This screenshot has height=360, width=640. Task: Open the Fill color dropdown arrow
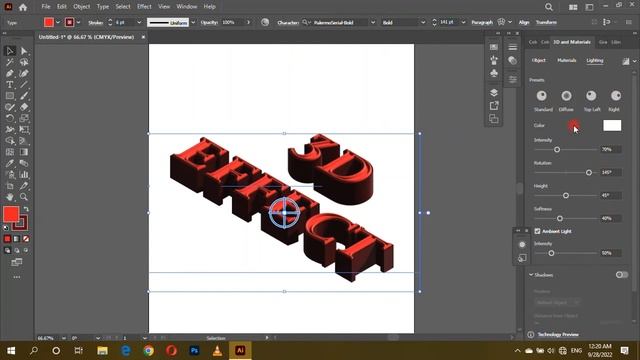click(58, 22)
